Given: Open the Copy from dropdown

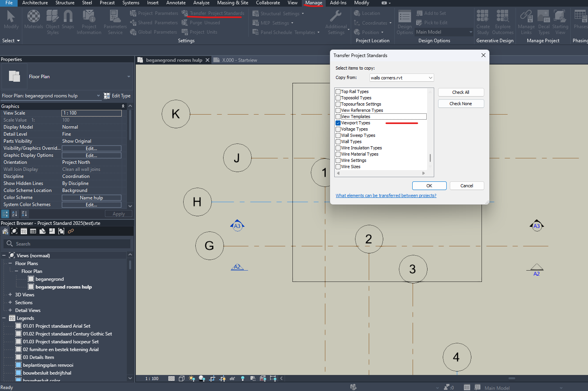Looking at the screenshot, I should click(430, 77).
